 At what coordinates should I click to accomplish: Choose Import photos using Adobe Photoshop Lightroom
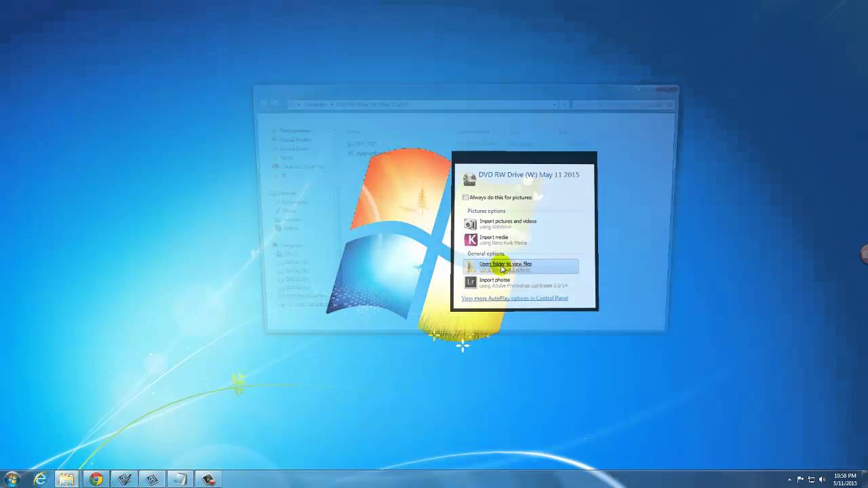521,283
